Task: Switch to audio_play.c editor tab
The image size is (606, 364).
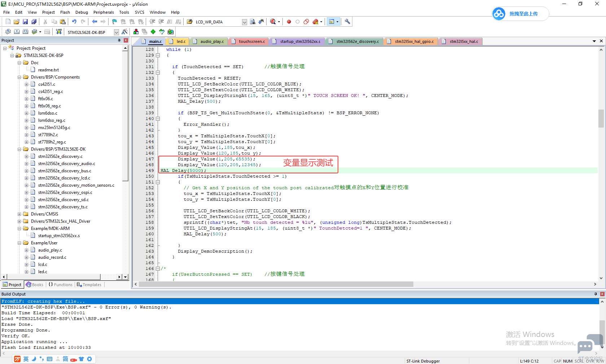Action: (x=208, y=41)
